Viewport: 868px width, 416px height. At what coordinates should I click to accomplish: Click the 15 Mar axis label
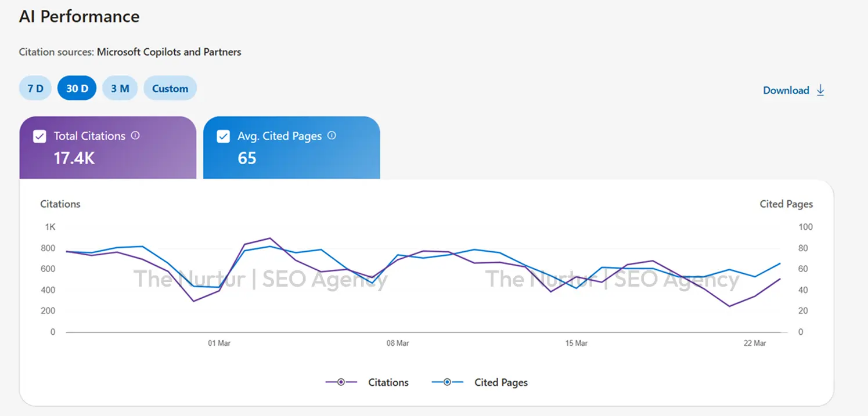pos(576,343)
